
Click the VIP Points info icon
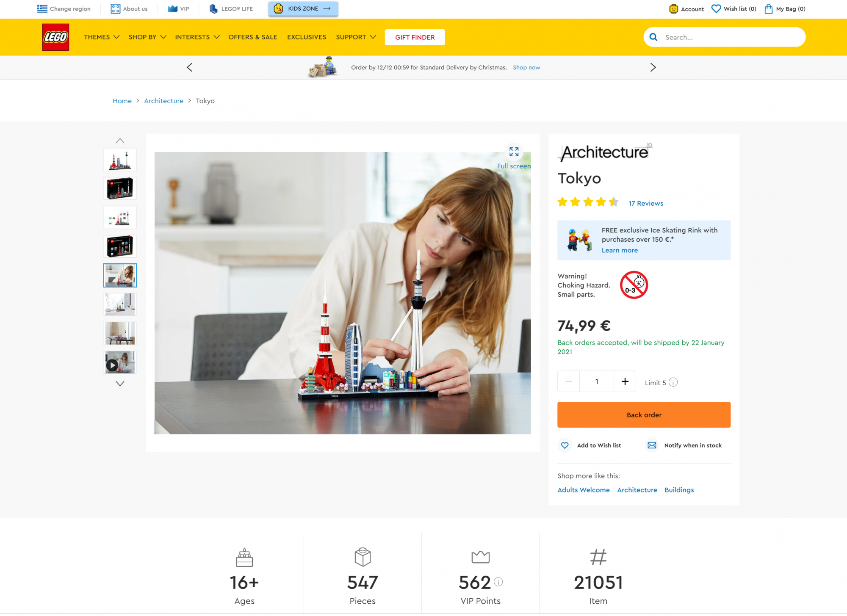pos(498,582)
